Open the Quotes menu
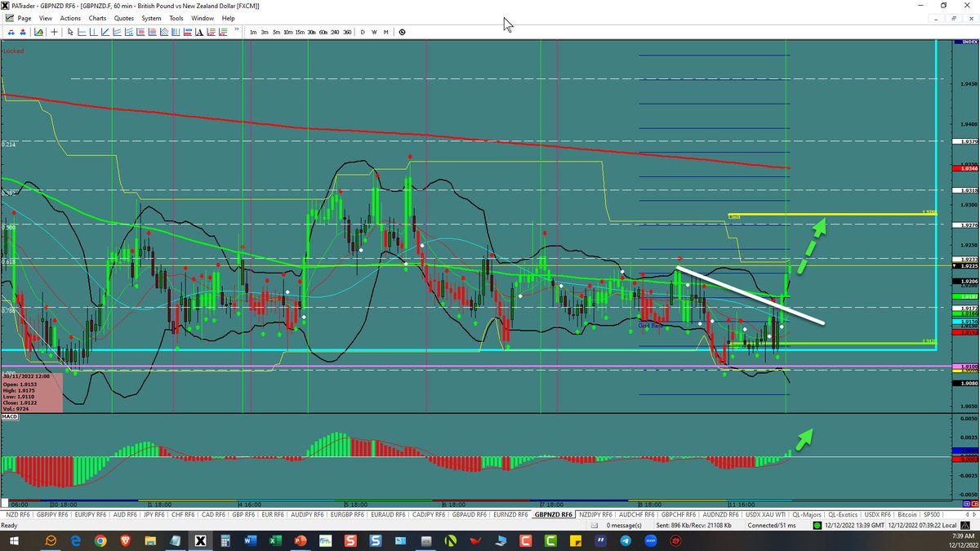Image resolution: width=980 pixels, height=551 pixels. point(124,18)
